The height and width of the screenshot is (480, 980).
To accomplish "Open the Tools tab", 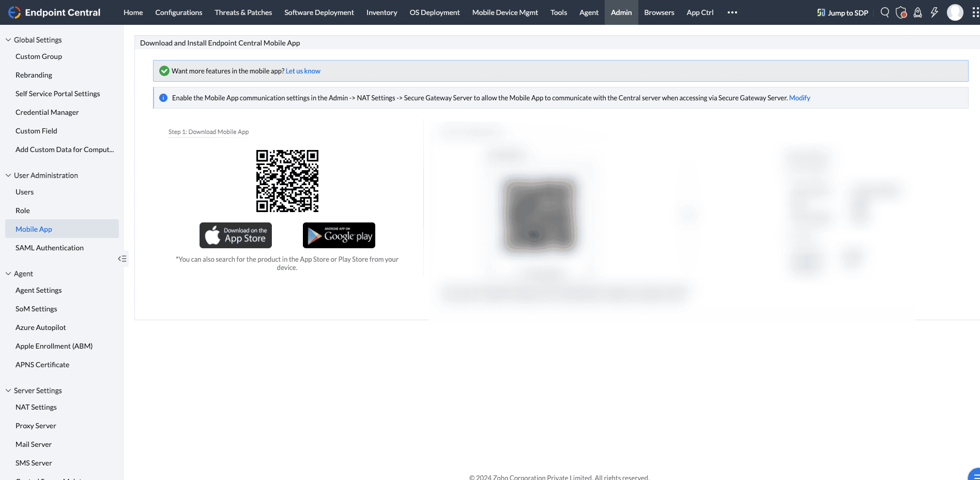I will pyautogui.click(x=559, y=12).
